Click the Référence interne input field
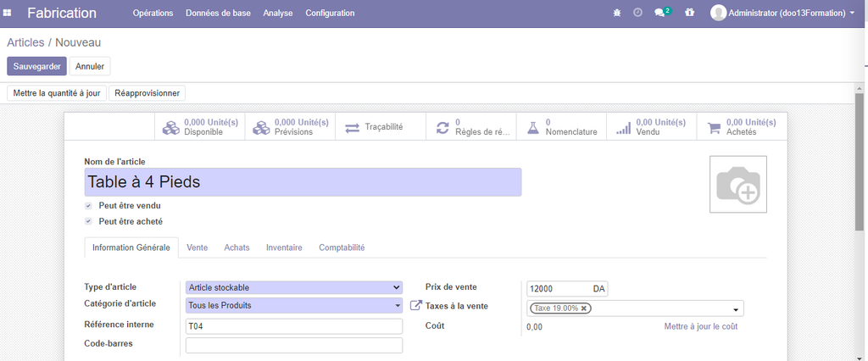 coord(293,326)
